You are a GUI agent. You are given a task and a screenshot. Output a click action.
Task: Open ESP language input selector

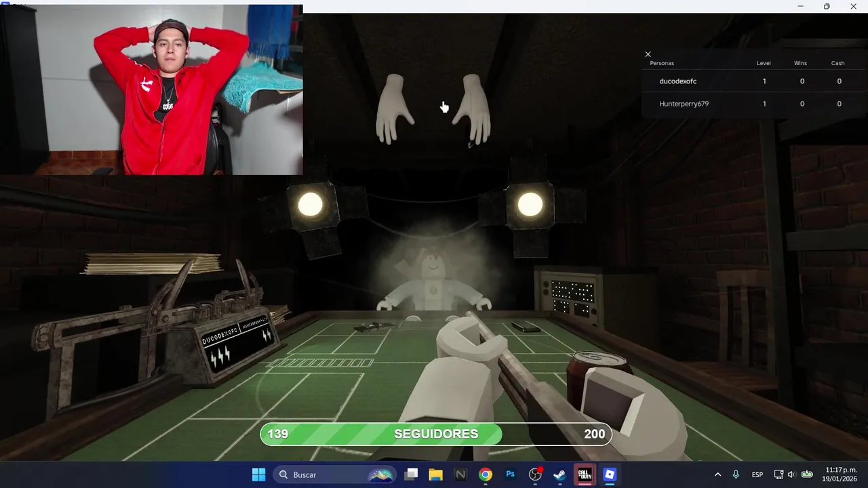pyautogui.click(x=757, y=474)
